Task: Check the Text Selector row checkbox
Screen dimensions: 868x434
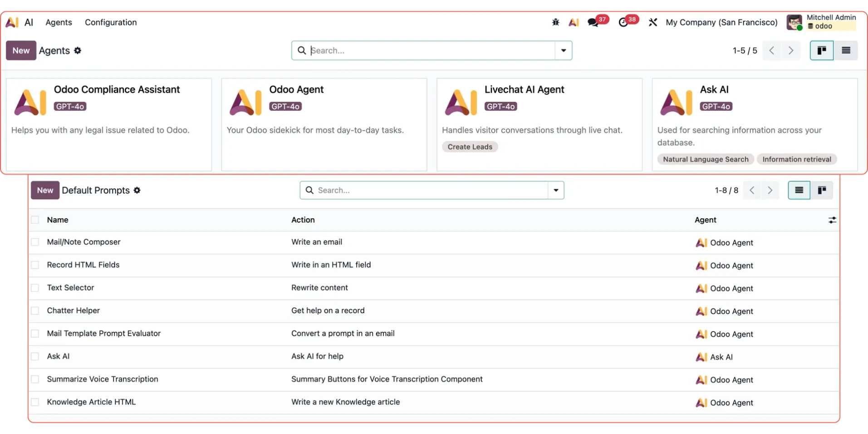Action: 35,288
